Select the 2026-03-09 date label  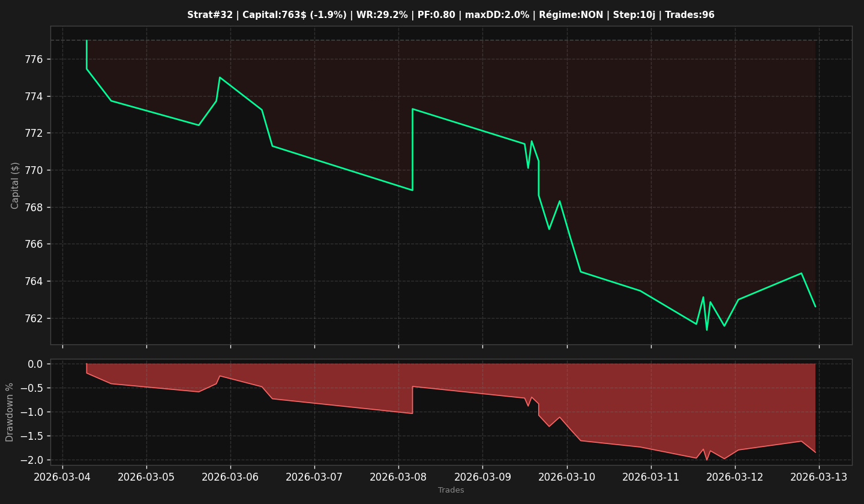click(x=483, y=477)
